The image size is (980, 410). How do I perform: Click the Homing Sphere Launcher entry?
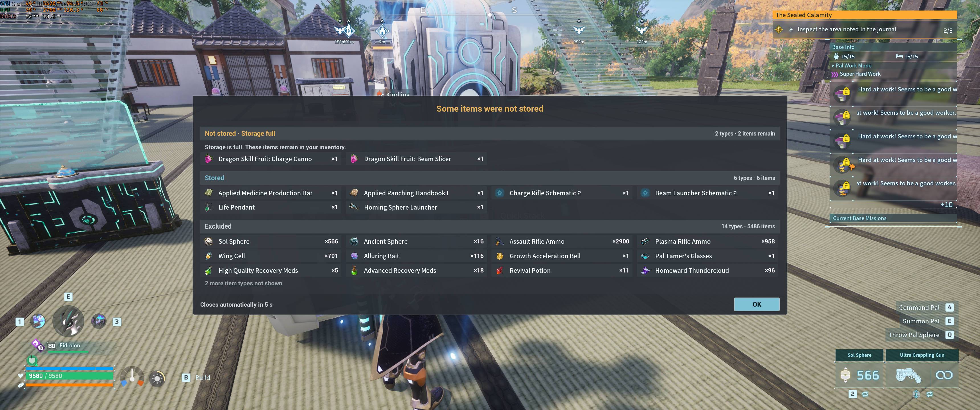[416, 207]
